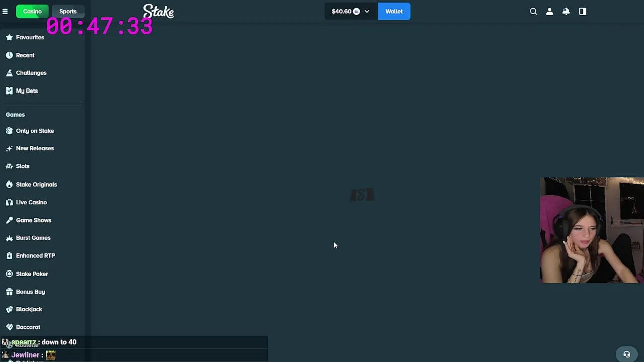Click the Challenges icon
Image resolution: width=644 pixels, height=362 pixels.
tap(9, 73)
